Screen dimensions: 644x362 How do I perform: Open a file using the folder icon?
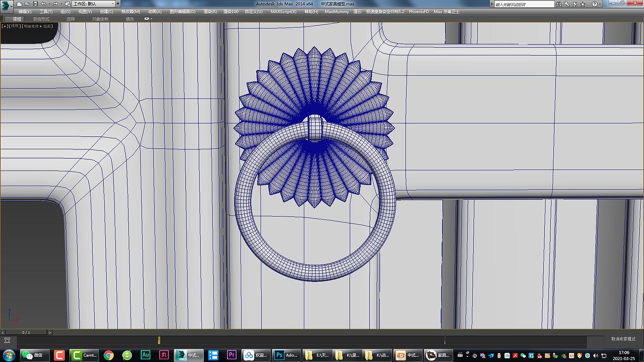[27, 4]
